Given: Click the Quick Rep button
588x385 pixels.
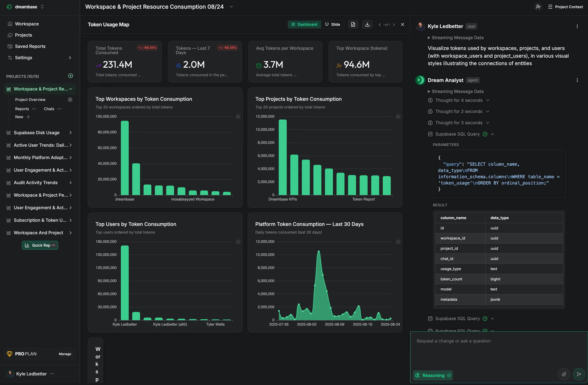Looking at the screenshot, I should click(x=40, y=245).
